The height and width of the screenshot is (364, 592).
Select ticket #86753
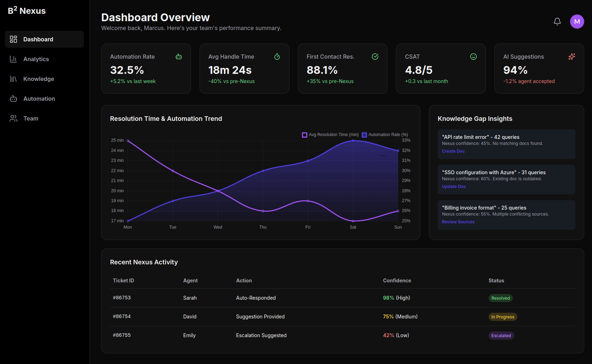point(122,298)
